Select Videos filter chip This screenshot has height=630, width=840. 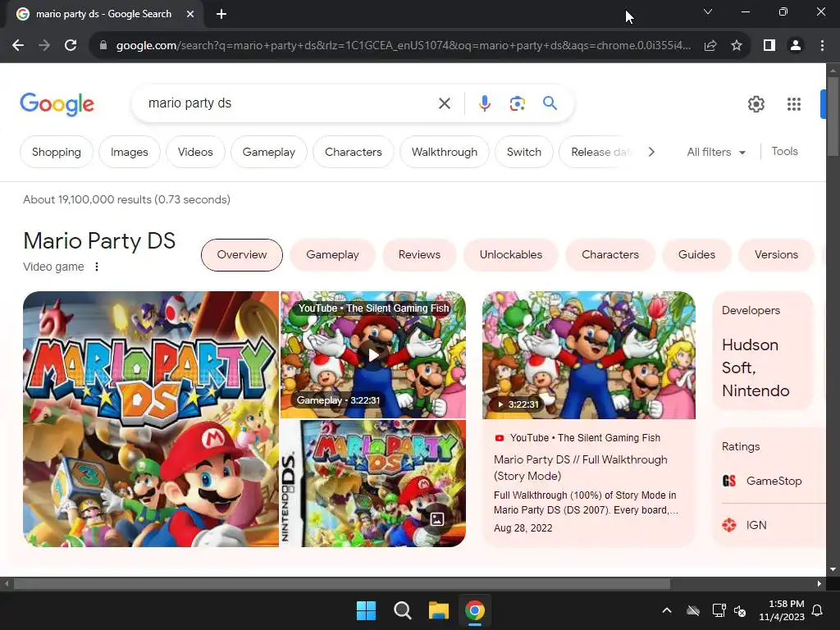tap(195, 152)
